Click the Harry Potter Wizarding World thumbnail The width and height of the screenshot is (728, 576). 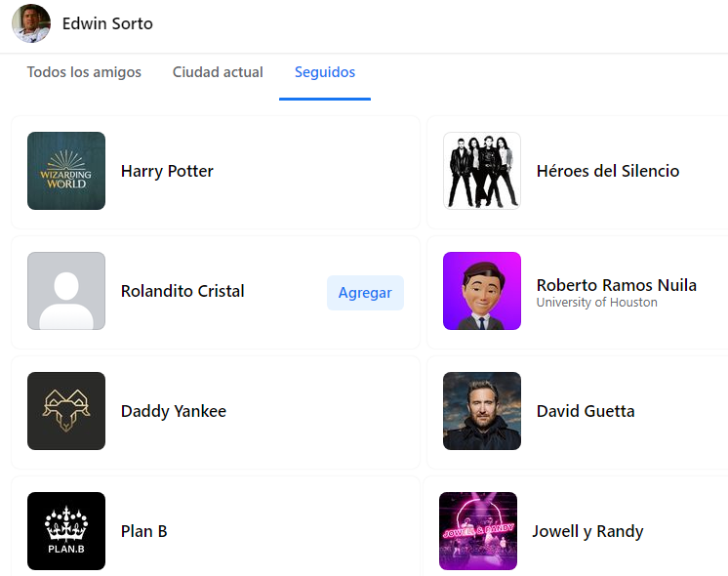point(66,171)
